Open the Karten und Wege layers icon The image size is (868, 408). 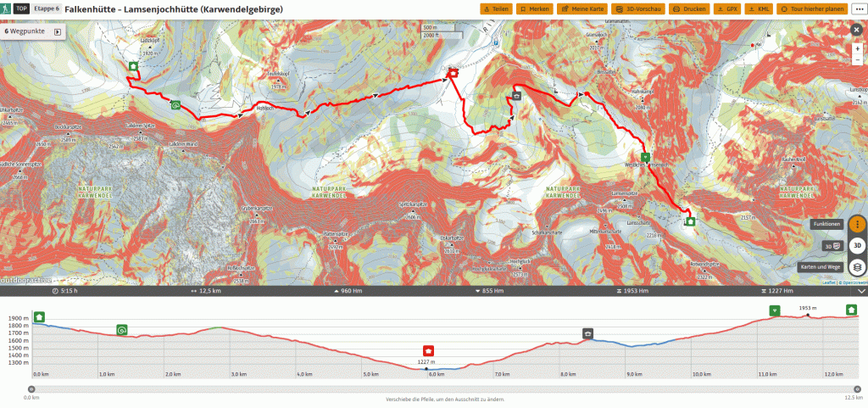(857, 266)
